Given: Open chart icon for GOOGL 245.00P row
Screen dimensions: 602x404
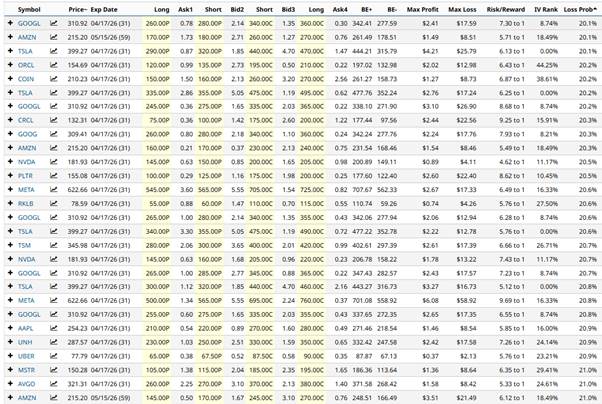Looking at the screenshot, I should pos(54,106).
